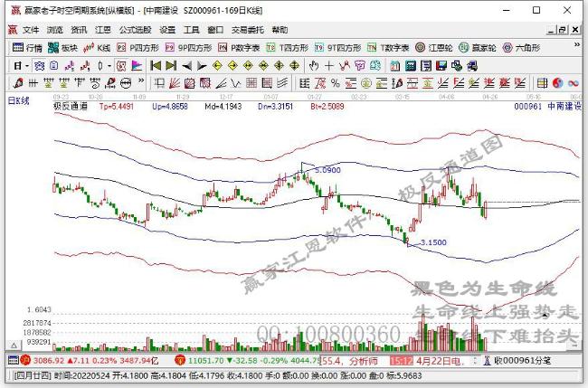This screenshot has width=588, height=388.
Task: Click the yellow diamond right-arrow icon
Action: [x=232, y=66]
